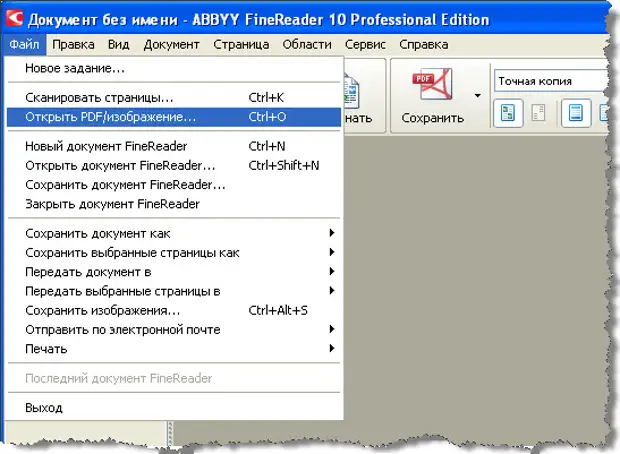The height and width of the screenshot is (454, 620).
Task: Click the PDF save icon above Сохранить
Action: tap(432, 84)
